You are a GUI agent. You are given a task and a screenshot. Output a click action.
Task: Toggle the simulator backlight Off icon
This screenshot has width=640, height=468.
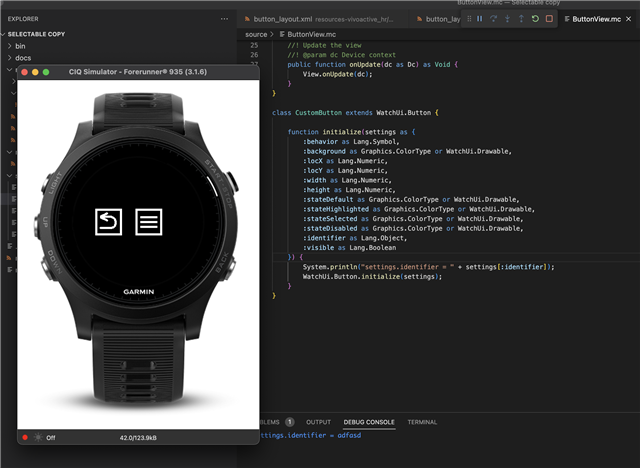pyautogui.click(x=38, y=437)
